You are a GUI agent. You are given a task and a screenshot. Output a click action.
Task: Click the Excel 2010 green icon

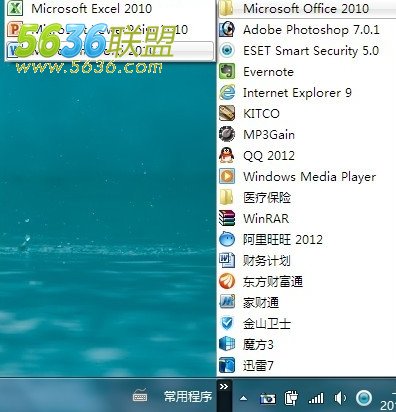pyautogui.click(x=15, y=8)
